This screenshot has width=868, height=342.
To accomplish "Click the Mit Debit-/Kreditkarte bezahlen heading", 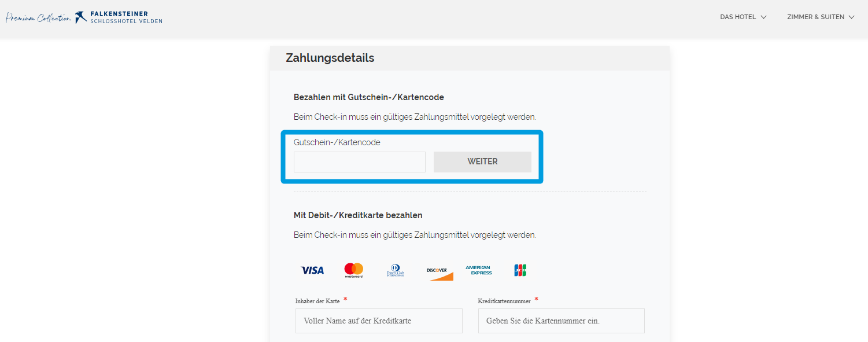I will [x=358, y=215].
